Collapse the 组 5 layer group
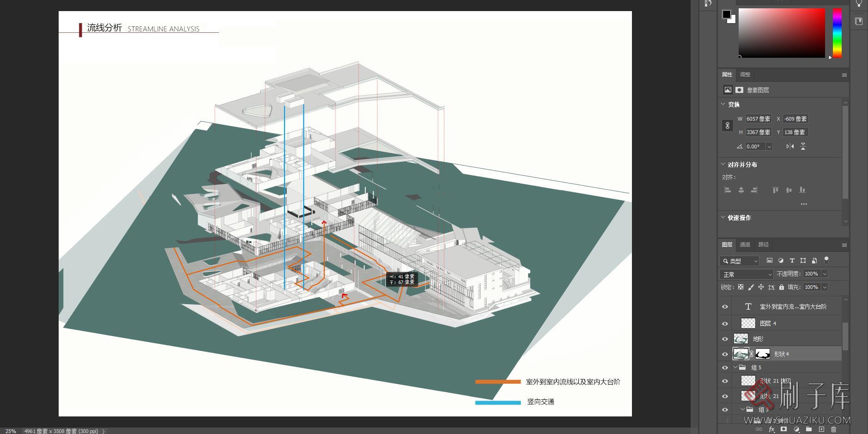Viewport: 868px width, 434px height. click(x=735, y=368)
